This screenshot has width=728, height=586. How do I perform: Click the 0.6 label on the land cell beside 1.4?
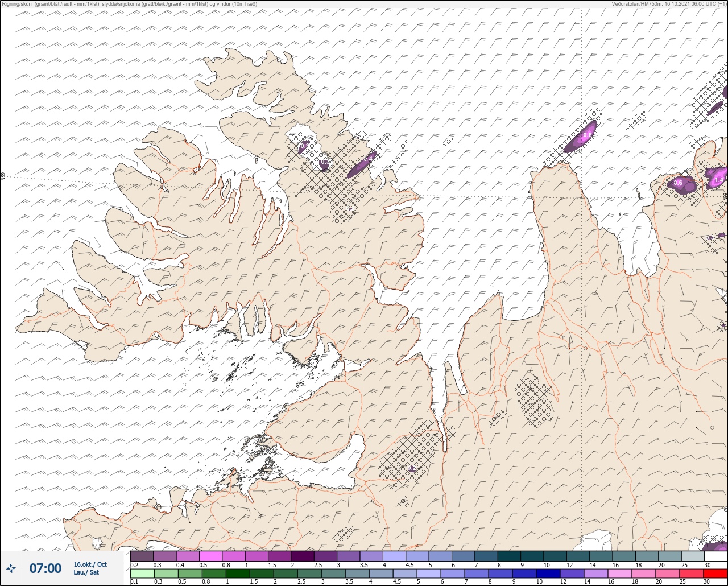(678, 183)
